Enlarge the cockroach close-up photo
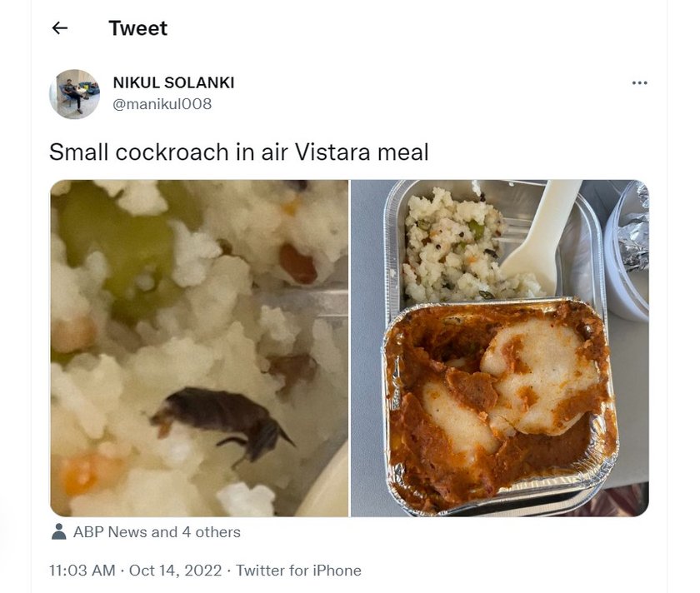 point(199,348)
